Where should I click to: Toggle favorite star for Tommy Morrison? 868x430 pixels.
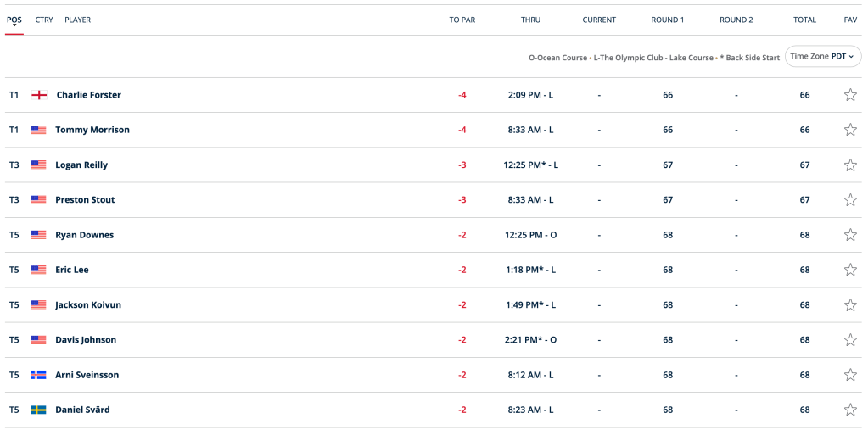click(850, 130)
